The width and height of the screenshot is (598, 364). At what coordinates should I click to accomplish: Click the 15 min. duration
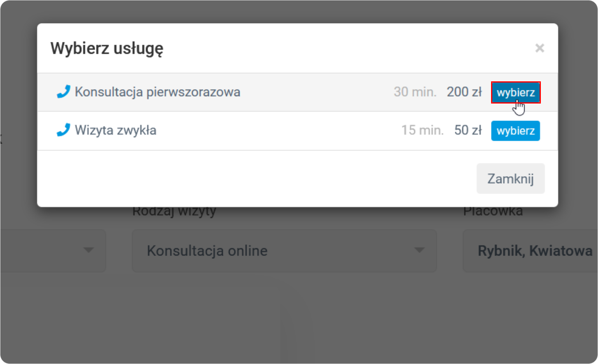pyautogui.click(x=422, y=130)
